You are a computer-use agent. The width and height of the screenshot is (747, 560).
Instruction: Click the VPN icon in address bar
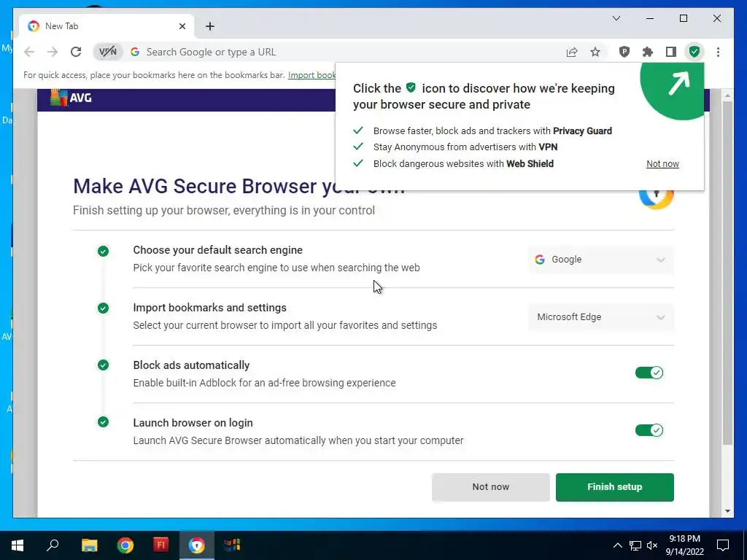[x=108, y=52]
